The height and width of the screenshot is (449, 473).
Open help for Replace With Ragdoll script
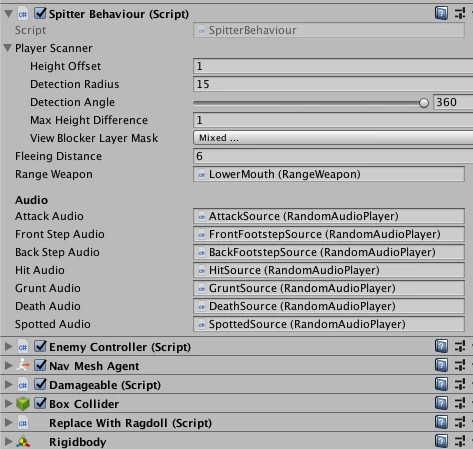[441, 422]
